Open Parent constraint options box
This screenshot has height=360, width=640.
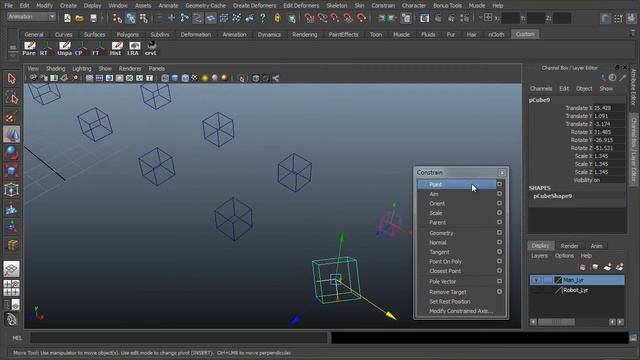499,222
